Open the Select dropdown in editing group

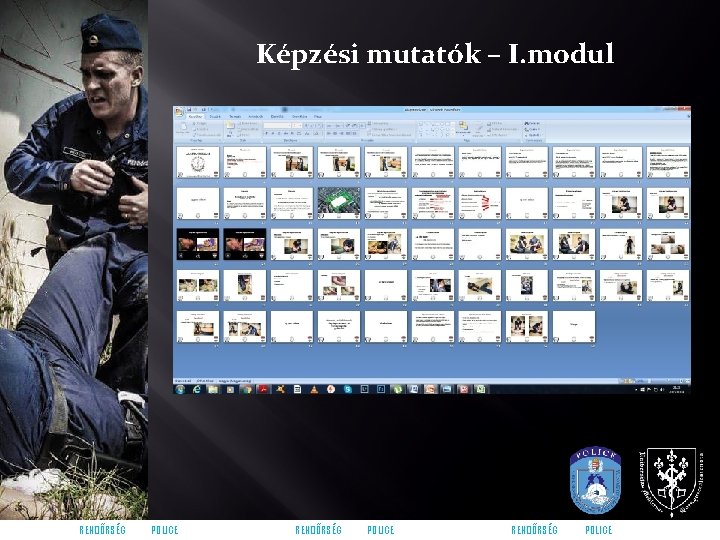click(534, 135)
